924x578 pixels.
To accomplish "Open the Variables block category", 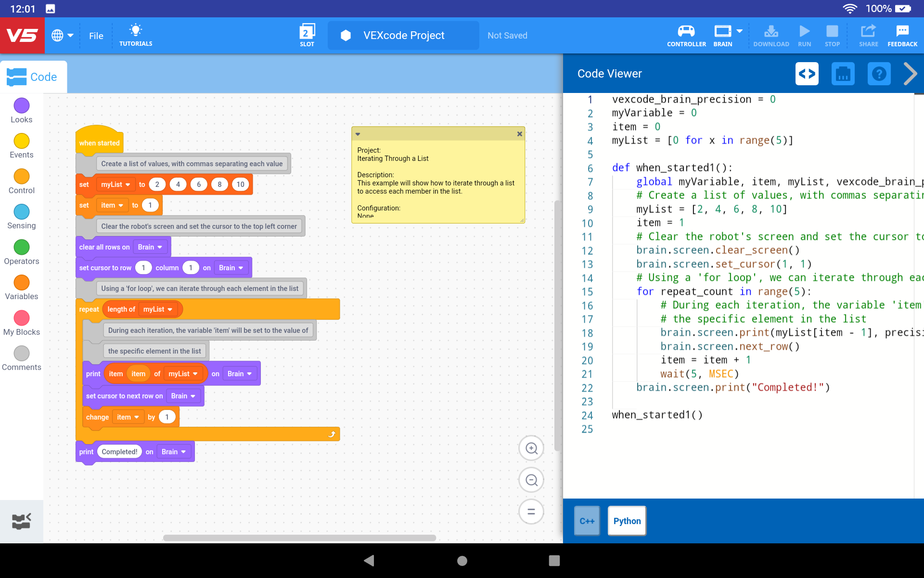I will [21, 283].
